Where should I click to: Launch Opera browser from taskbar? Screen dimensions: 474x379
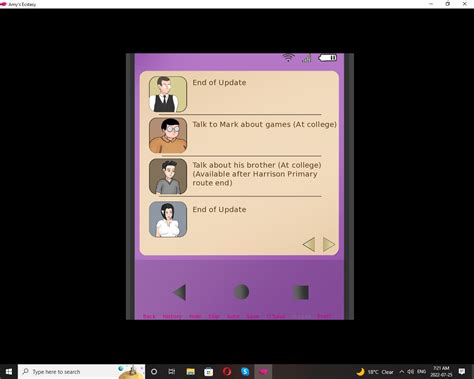(x=227, y=371)
